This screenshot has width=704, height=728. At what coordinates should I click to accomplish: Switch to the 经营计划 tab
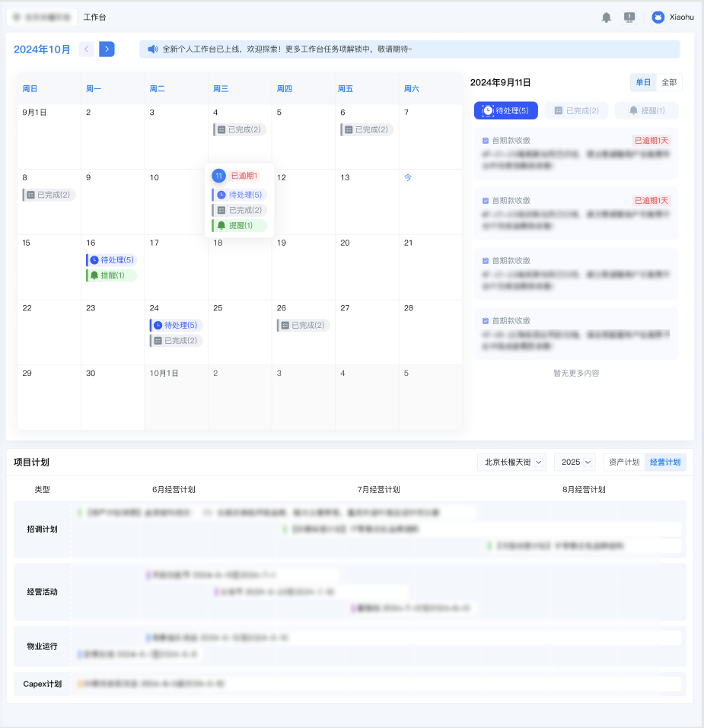(x=665, y=462)
